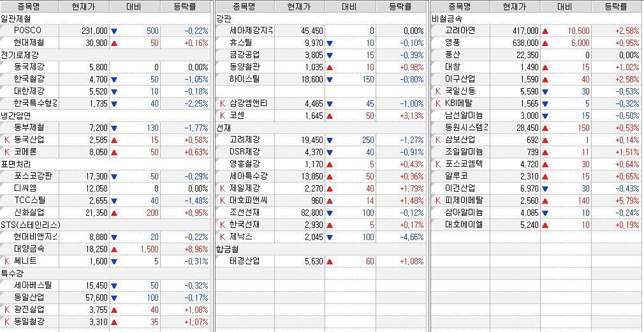Select the STS(스테인리스) category row

105,225
